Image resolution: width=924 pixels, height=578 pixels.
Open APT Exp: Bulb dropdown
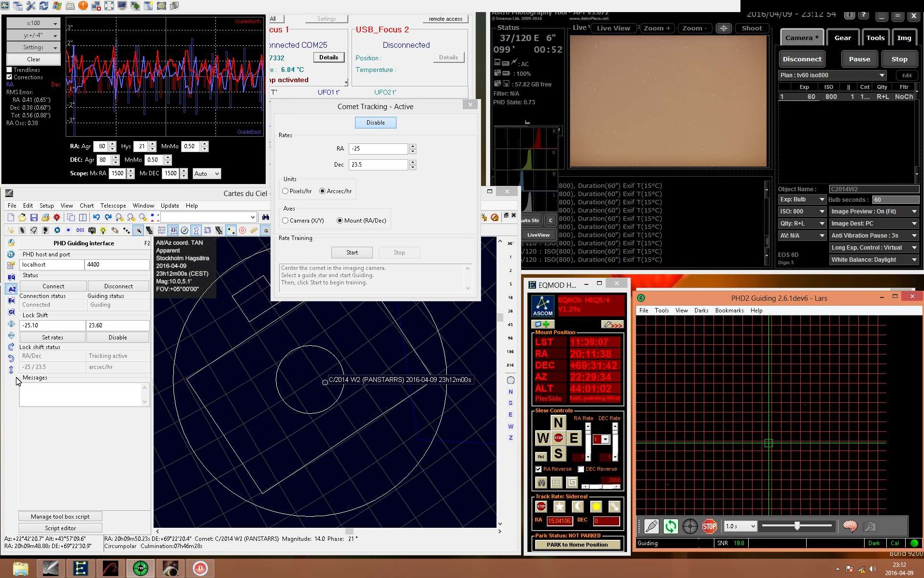[x=802, y=199]
